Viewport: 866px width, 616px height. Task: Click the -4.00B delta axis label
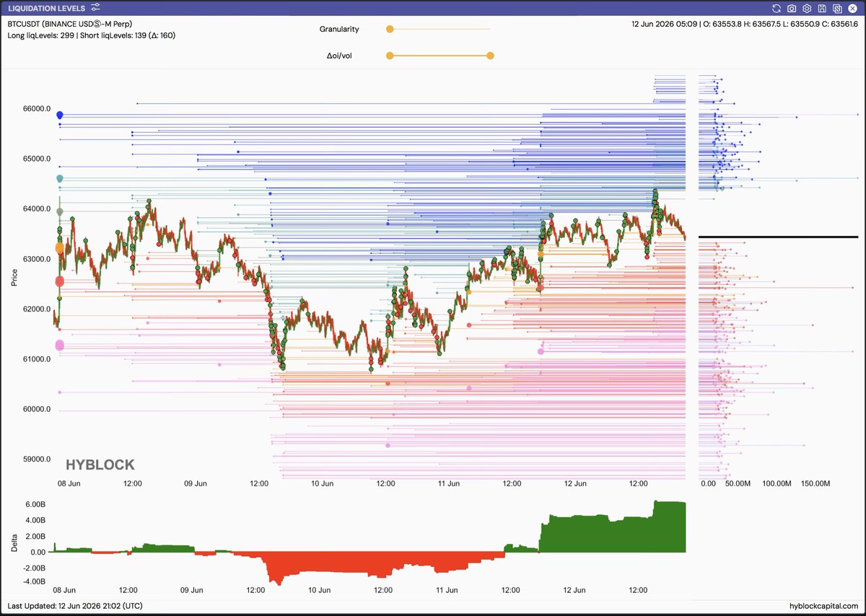coord(35,581)
